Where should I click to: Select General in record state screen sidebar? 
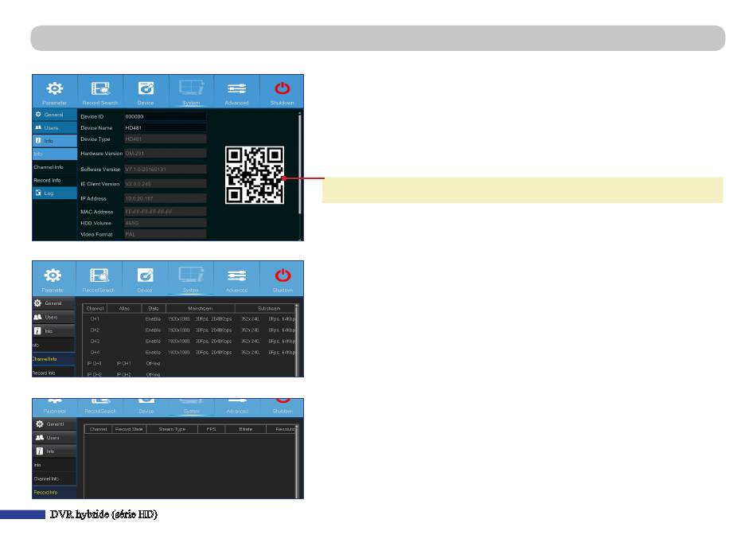pos(54,424)
